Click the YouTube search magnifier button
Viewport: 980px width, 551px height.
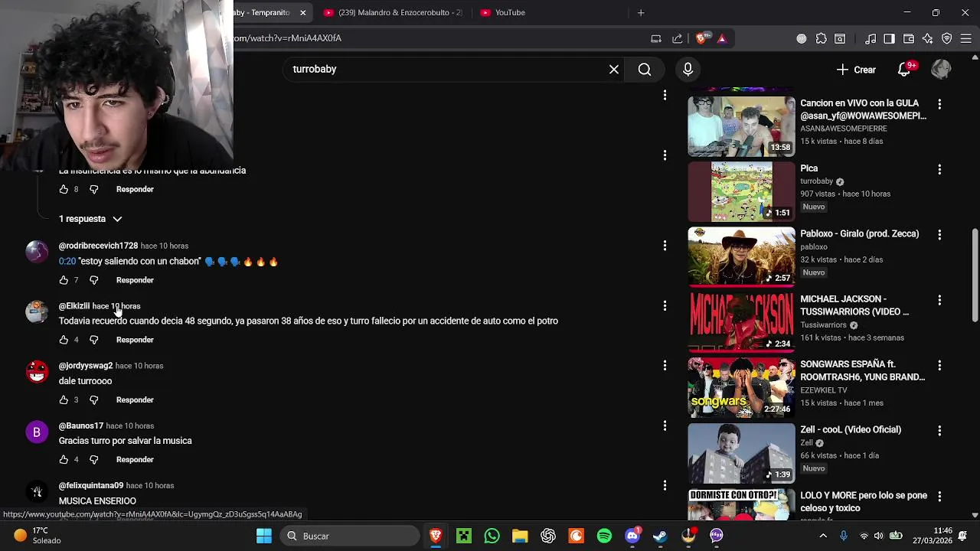pos(645,70)
